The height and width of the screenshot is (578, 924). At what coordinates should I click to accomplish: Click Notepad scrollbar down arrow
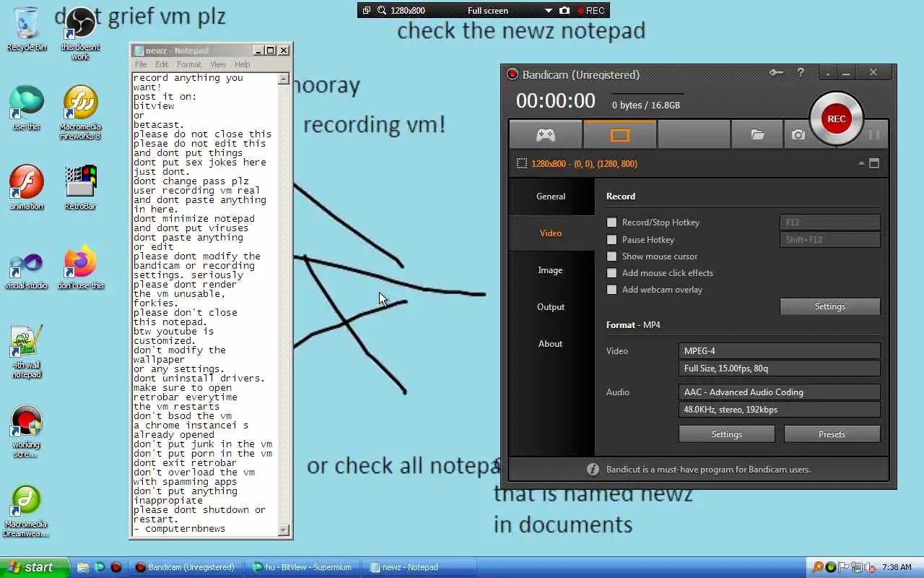pyautogui.click(x=284, y=530)
